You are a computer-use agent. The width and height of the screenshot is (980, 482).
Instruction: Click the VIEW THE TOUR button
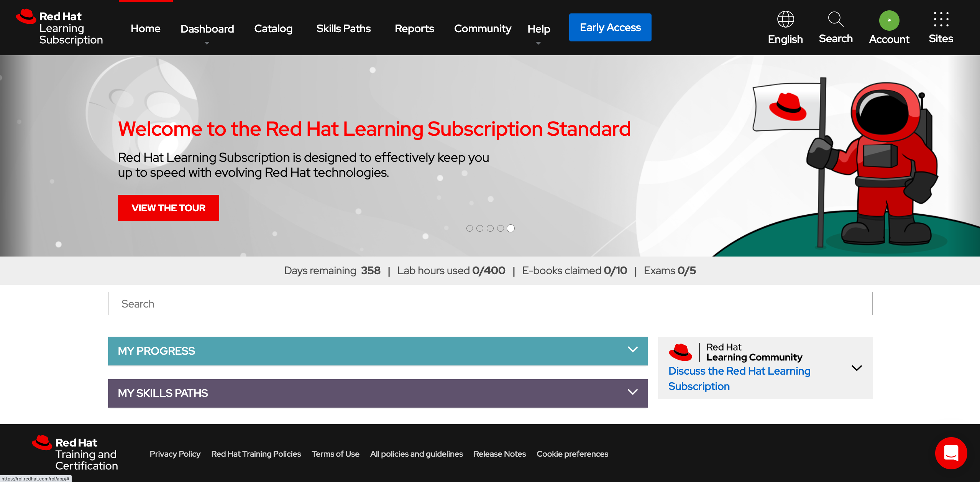[168, 207]
